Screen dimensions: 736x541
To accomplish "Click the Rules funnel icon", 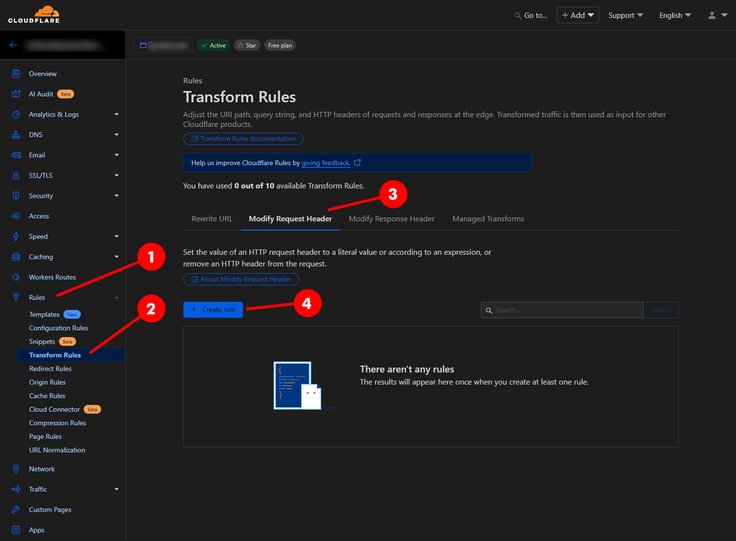I will 16,297.
